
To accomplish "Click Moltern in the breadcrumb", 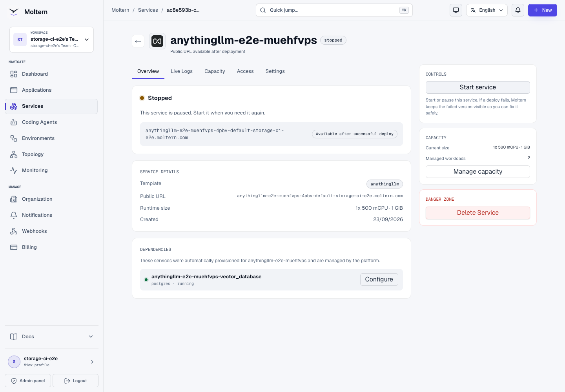I will tap(120, 10).
